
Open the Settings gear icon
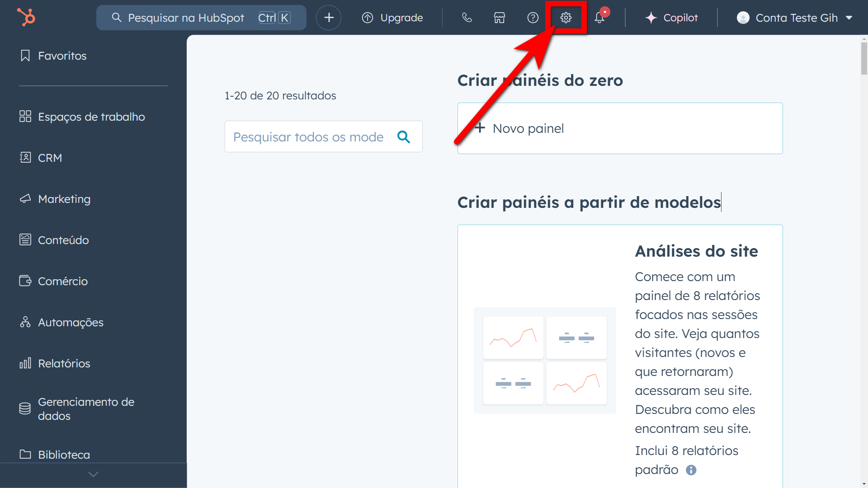point(566,18)
